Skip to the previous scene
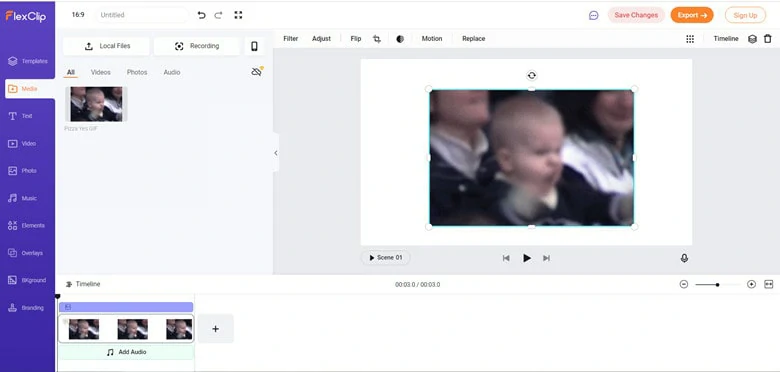 tap(506, 258)
